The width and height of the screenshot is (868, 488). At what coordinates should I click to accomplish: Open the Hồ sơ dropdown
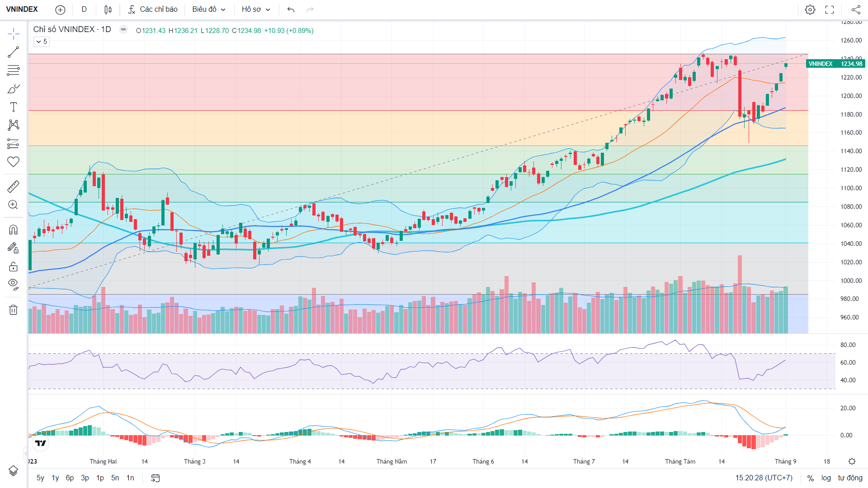tap(256, 9)
